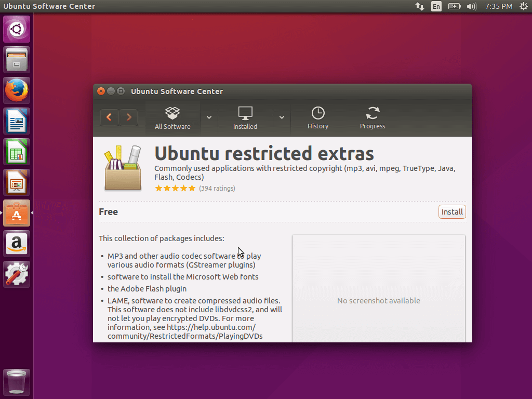Launch Firefox from the launcher
Screen dimensions: 532x399
(x=17, y=91)
